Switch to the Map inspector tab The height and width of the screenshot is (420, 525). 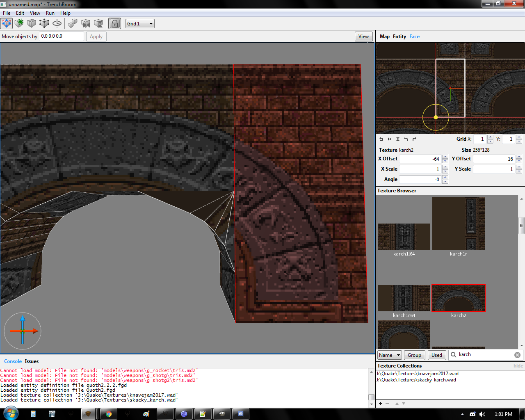(x=385, y=37)
